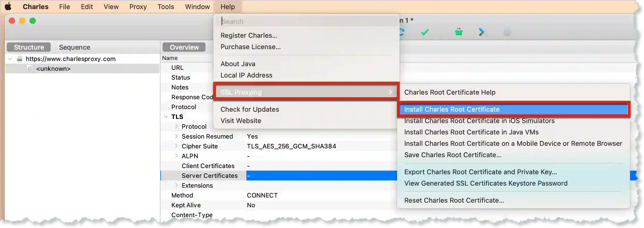Expand the Extensions row
Image resolution: width=644 pixels, height=228 pixels.
(177, 185)
